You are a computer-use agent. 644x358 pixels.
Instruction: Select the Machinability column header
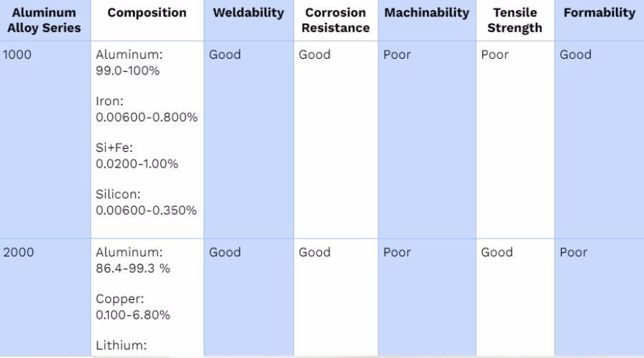coord(426,13)
